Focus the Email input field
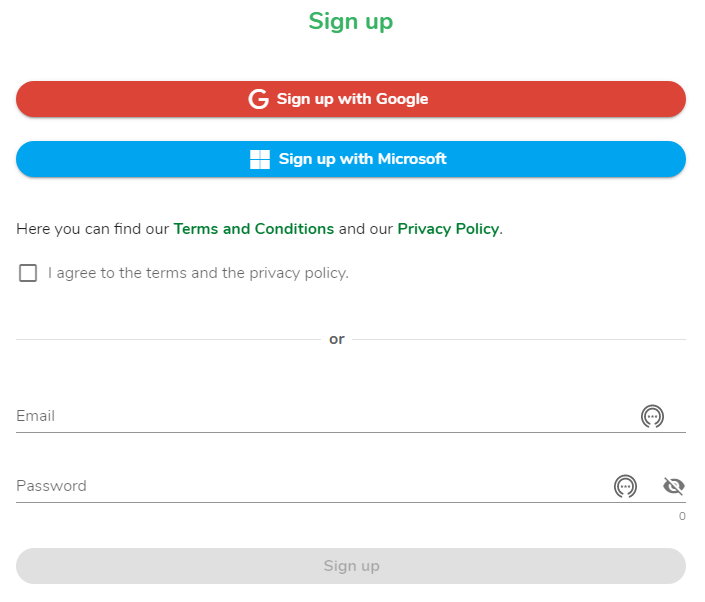This screenshot has height=602, width=705. (x=326, y=416)
